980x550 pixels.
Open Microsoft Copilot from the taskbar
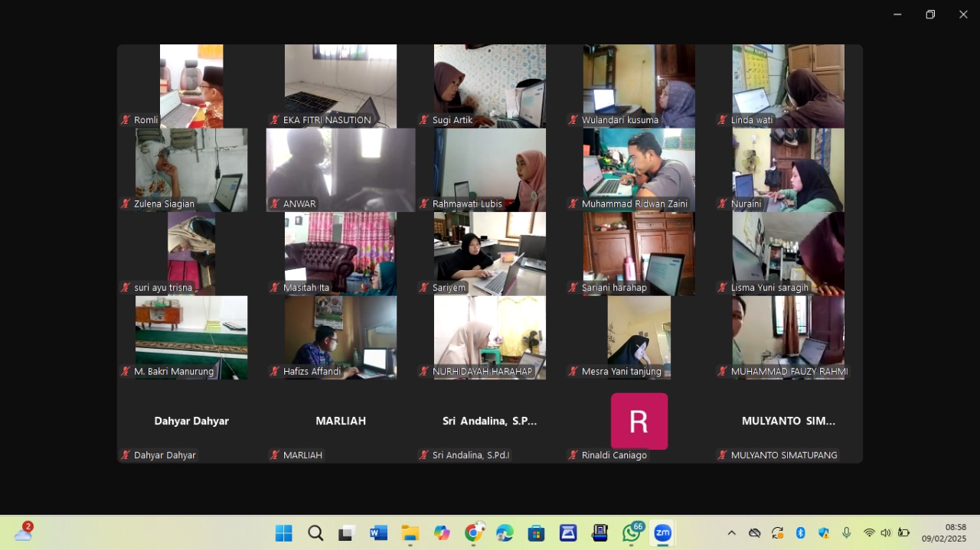point(442,533)
